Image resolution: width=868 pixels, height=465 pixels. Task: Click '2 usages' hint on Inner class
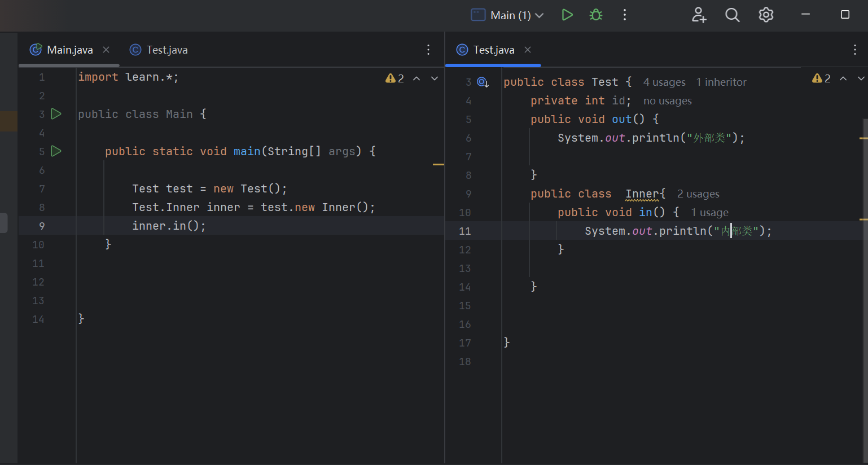[x=698, y=194]
